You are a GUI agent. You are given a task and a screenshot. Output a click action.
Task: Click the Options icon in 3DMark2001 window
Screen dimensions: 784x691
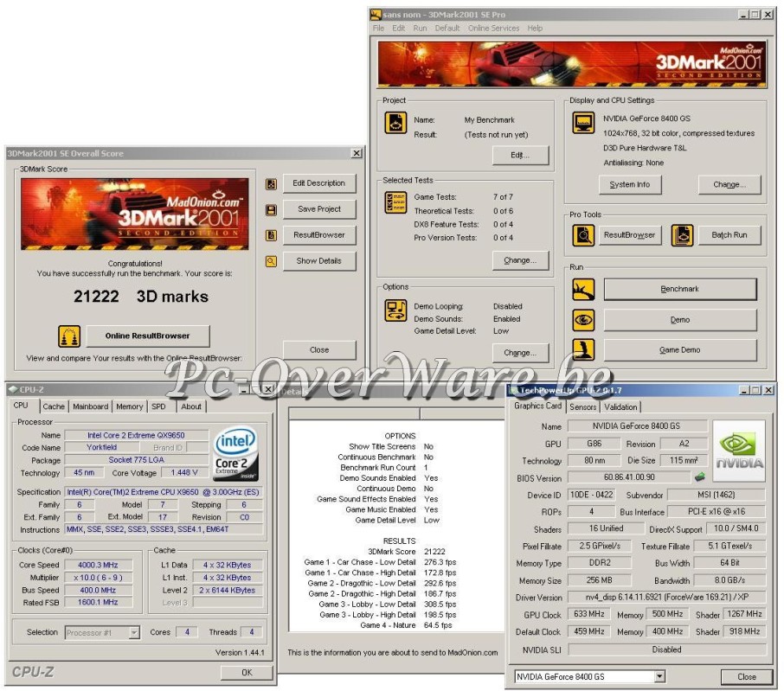pos(395,310)
